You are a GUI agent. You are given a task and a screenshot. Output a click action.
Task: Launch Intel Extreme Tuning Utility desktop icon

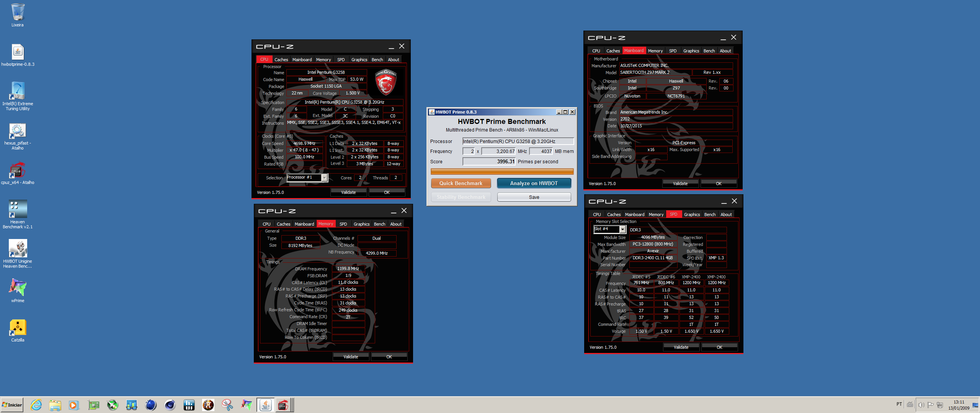click(18, 96)
